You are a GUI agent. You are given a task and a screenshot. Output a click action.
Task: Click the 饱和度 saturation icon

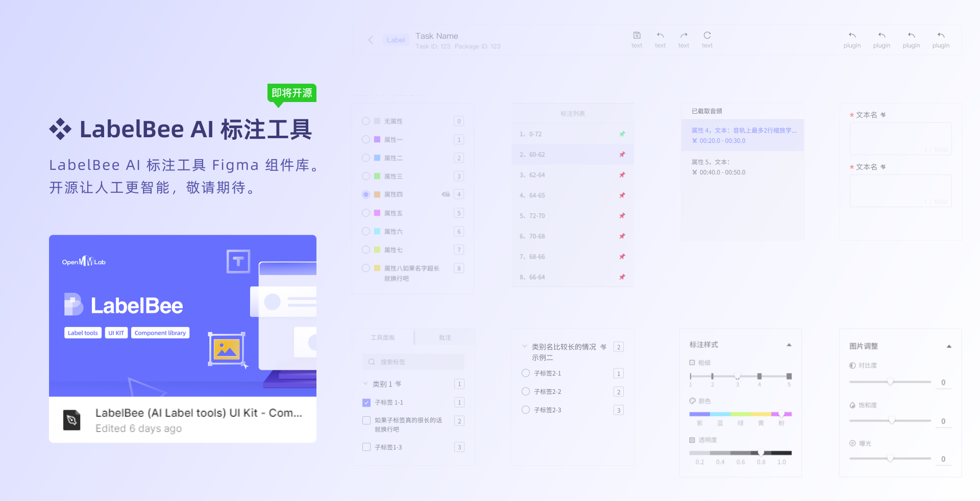coord(852,405)
